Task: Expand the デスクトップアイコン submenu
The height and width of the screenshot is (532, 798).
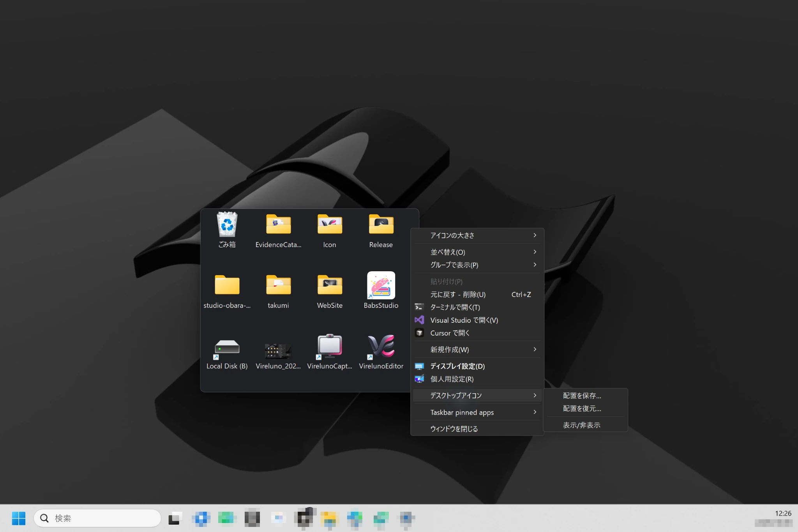Action: [x=477, y=396]
